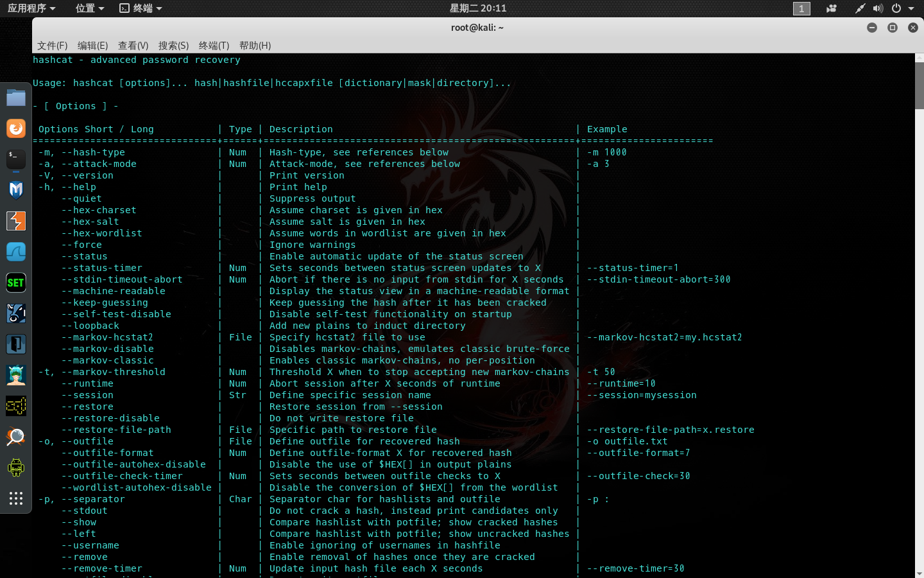Open the 位置 places menu

tap(89, 8)
